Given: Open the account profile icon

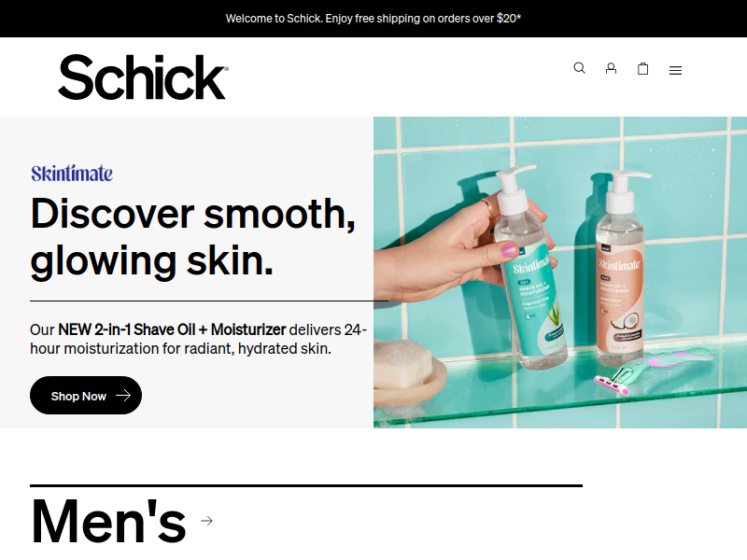Looking at the screenshot, I should tap(611, 68).
